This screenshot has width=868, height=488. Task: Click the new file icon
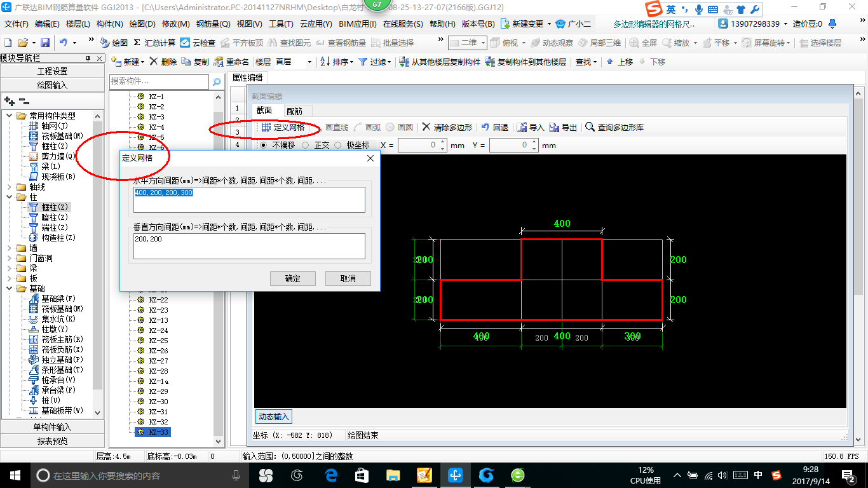[x=8, y=43]
